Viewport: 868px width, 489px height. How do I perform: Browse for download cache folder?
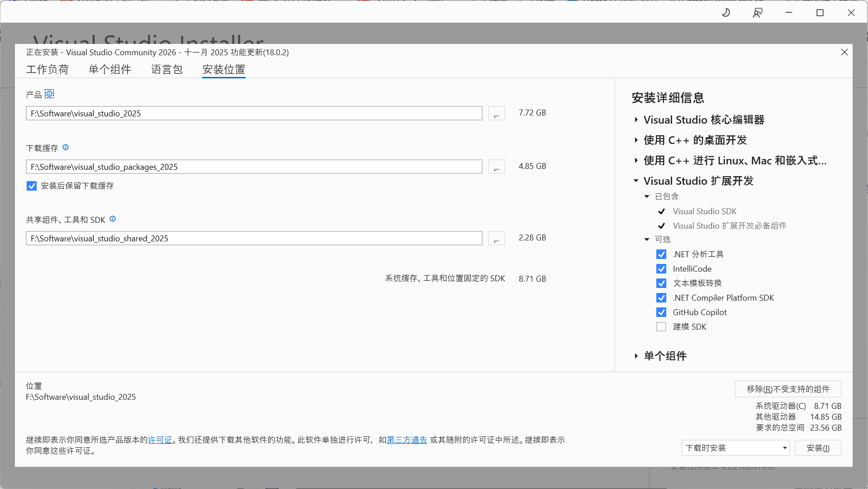[x=496, y=167]
